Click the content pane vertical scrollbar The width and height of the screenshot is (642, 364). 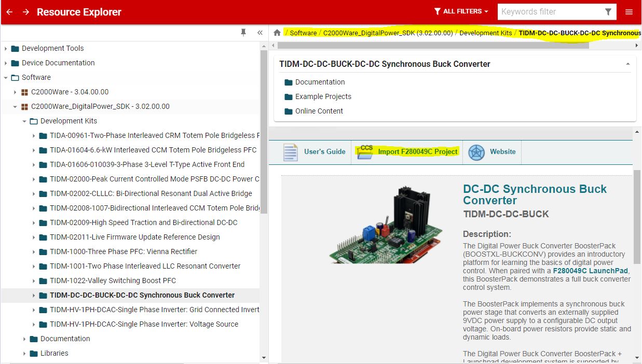(x=637, y=218)
